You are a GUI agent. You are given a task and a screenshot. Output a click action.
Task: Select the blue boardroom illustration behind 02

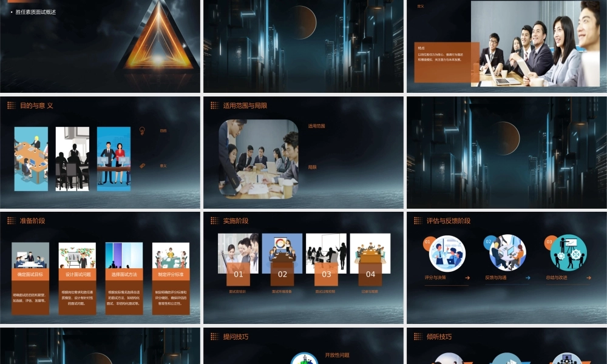tap(282, 254)
